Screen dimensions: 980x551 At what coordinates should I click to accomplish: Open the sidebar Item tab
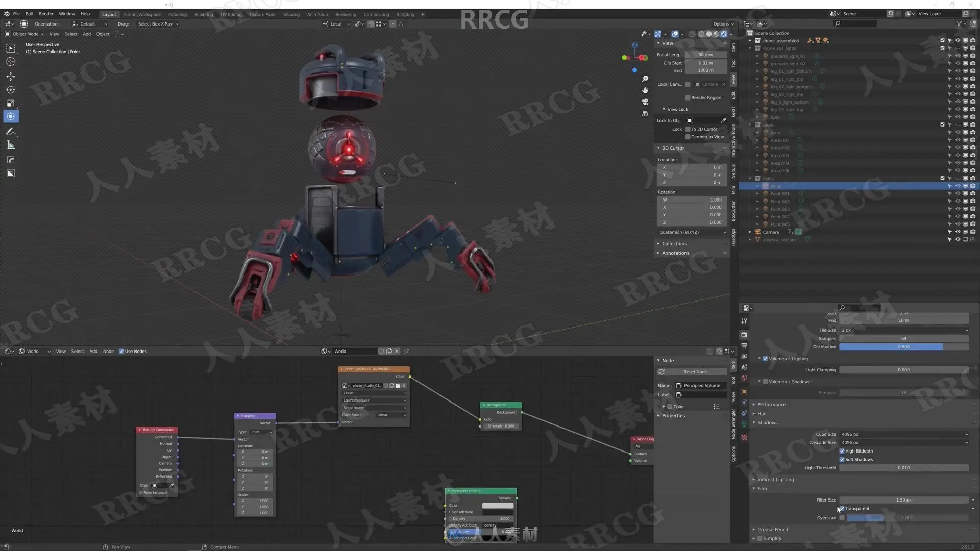coord(733,47)
